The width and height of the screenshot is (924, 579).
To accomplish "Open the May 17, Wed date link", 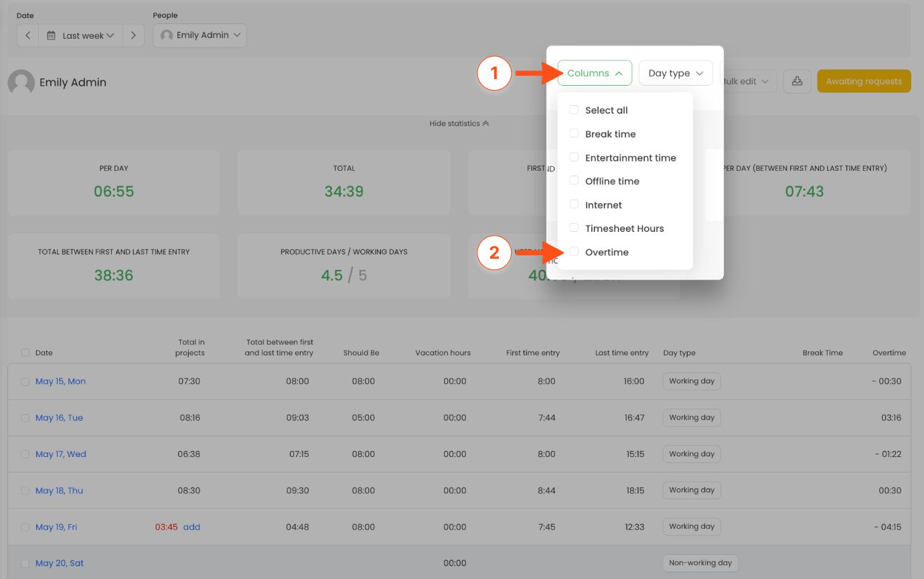I will (61, 454).
